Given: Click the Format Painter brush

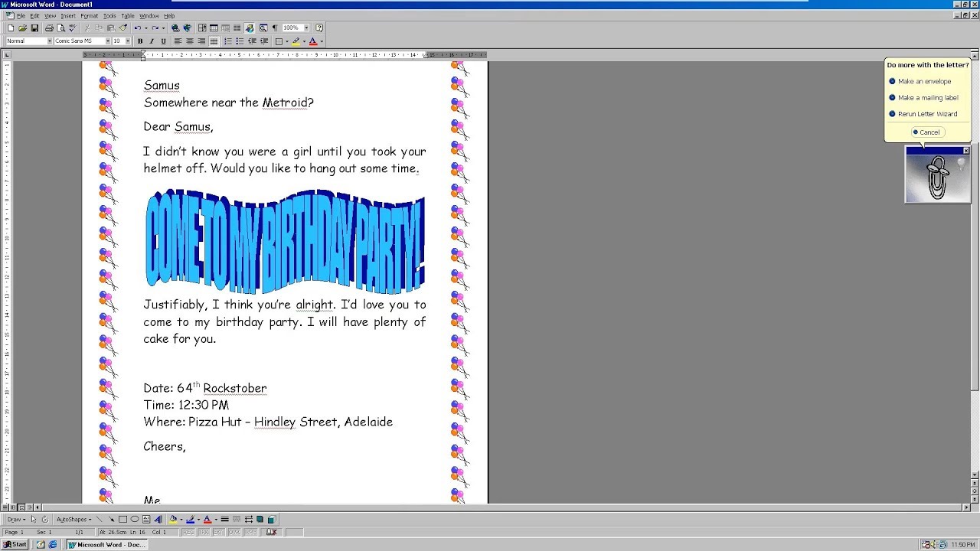Looking at the screenshot, I should pos(123,28).
